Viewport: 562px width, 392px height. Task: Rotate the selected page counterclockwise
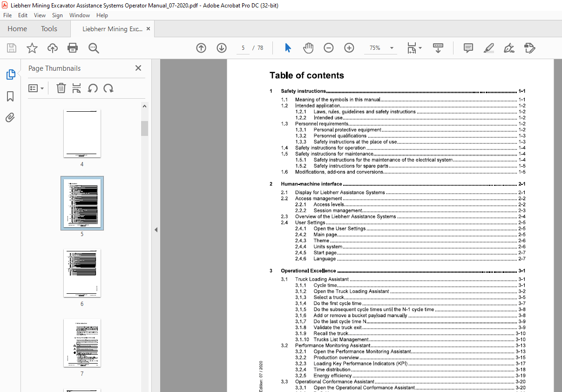(93, 88)
